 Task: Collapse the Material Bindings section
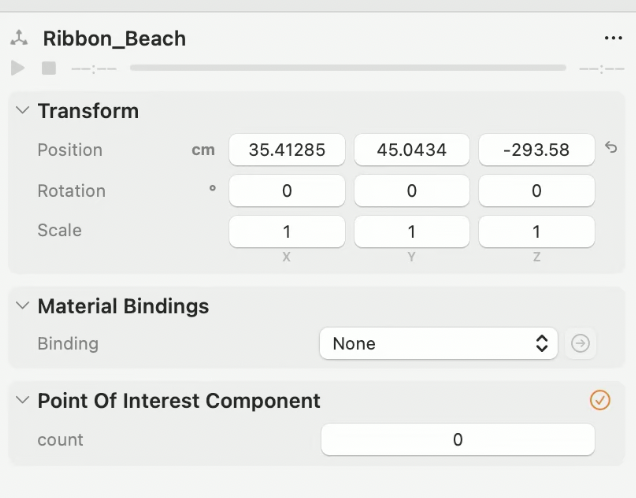click(x=23, y=306)
